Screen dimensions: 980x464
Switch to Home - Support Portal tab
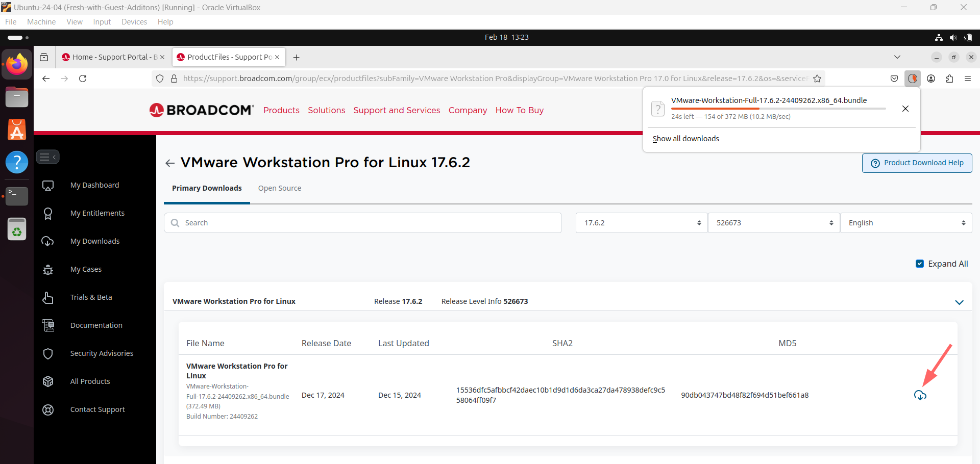(x=113, y=57)
